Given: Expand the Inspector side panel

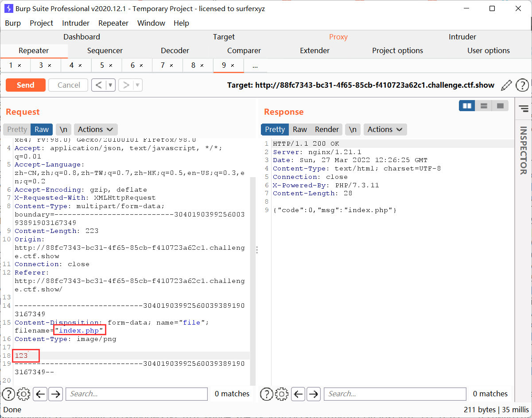Looking at the screenshot, I should click(524, 151).
